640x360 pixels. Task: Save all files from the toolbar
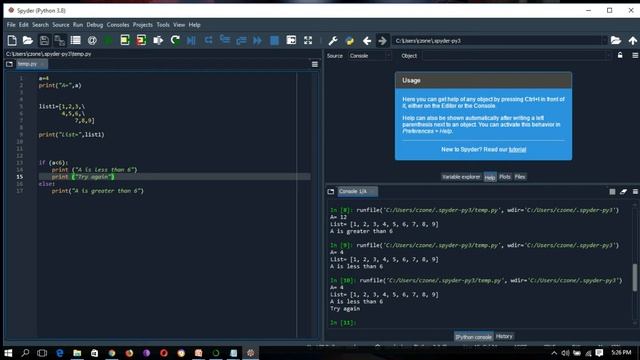click(x=60, y=40)
